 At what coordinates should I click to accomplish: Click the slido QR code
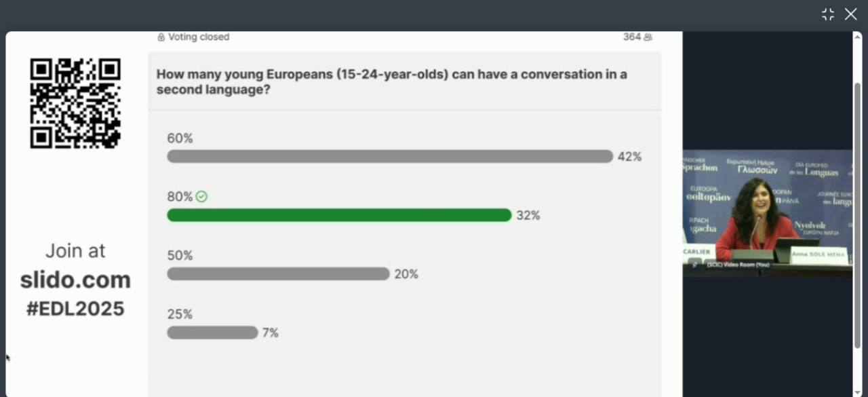pos(75,103)
